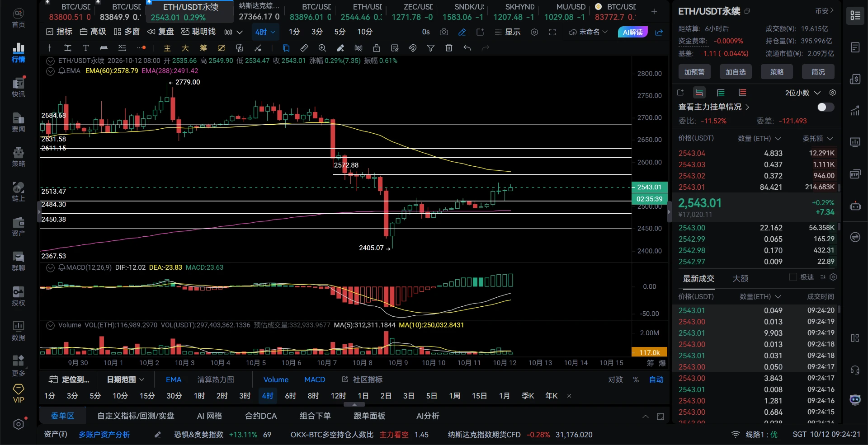Image resolution: width=868 pixels, height=445 pixels.
Task: Click the share icon next to AI解读
Action: click(659, 32)
